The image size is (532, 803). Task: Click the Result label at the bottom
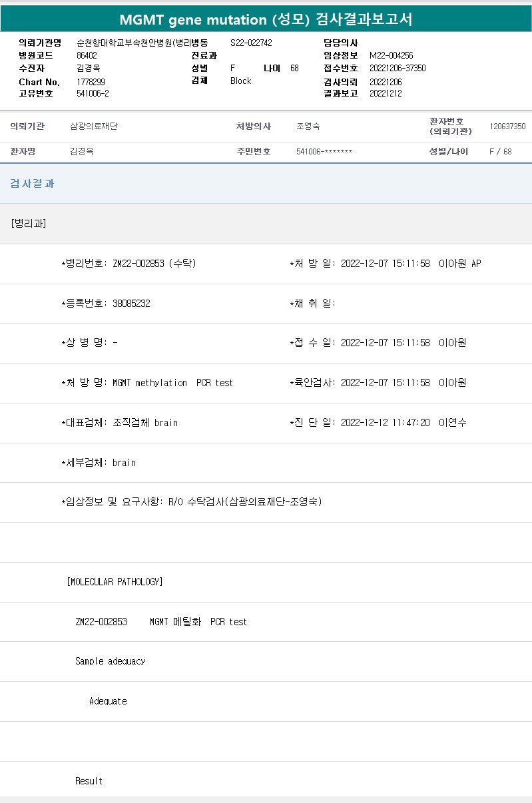coord(89,781)
